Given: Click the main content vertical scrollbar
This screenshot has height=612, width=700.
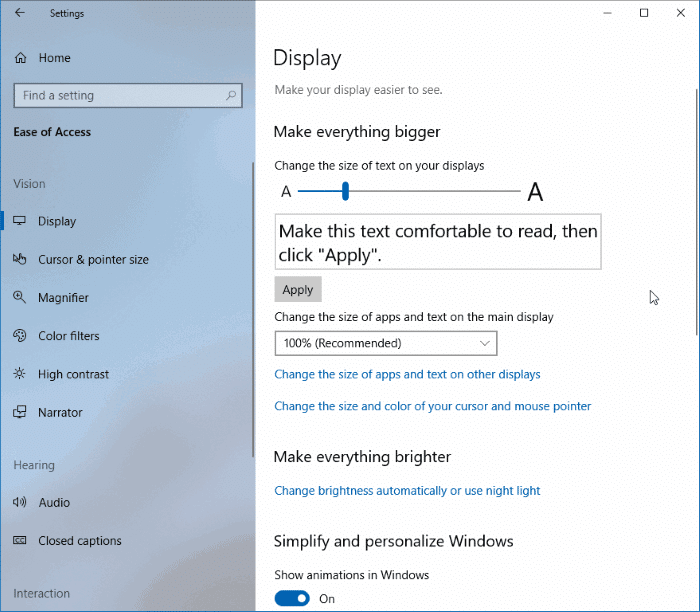Looking at the screenshot, I should (x=697, y=212).
